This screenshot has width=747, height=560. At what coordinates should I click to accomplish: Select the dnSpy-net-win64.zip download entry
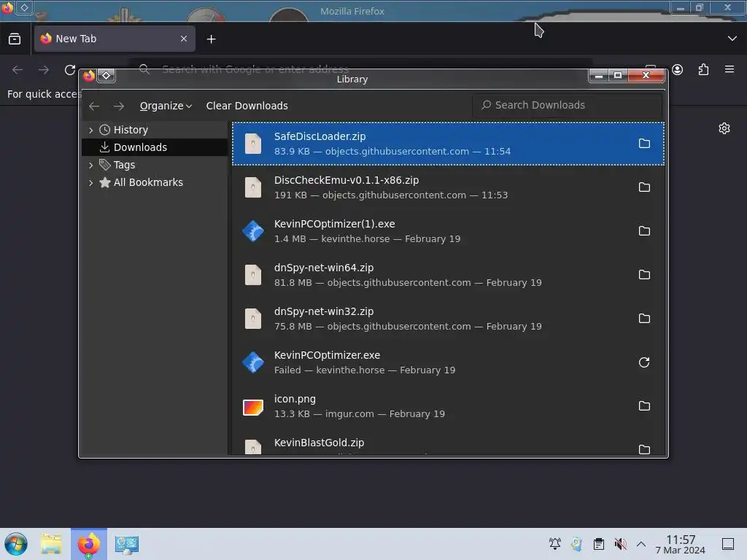click(448, 275)
